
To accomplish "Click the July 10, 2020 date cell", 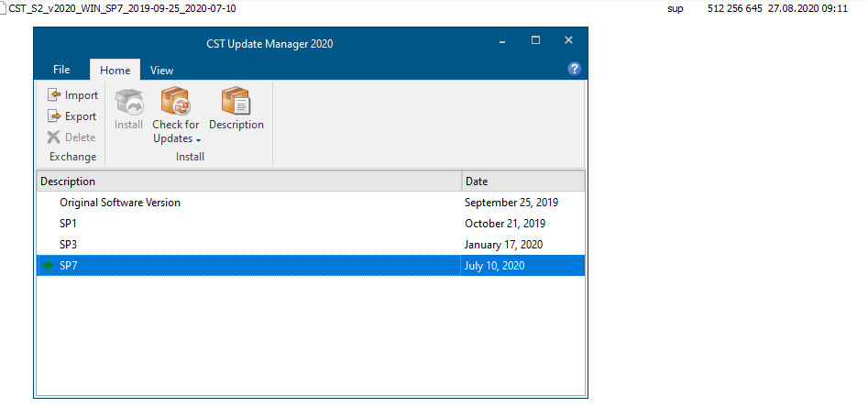I will tap(495, 266).
